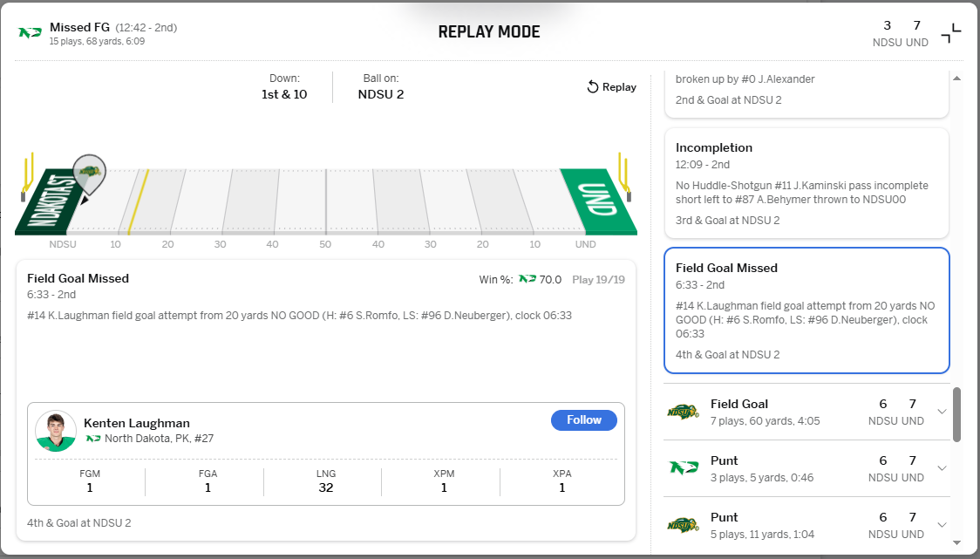
Task: Expand the Field Goal drive details
Action: [942, 412]
